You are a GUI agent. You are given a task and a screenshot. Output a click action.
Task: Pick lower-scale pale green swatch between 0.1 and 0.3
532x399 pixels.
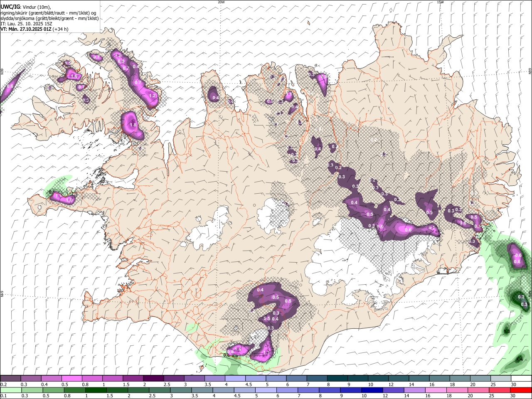click(11, 390)
